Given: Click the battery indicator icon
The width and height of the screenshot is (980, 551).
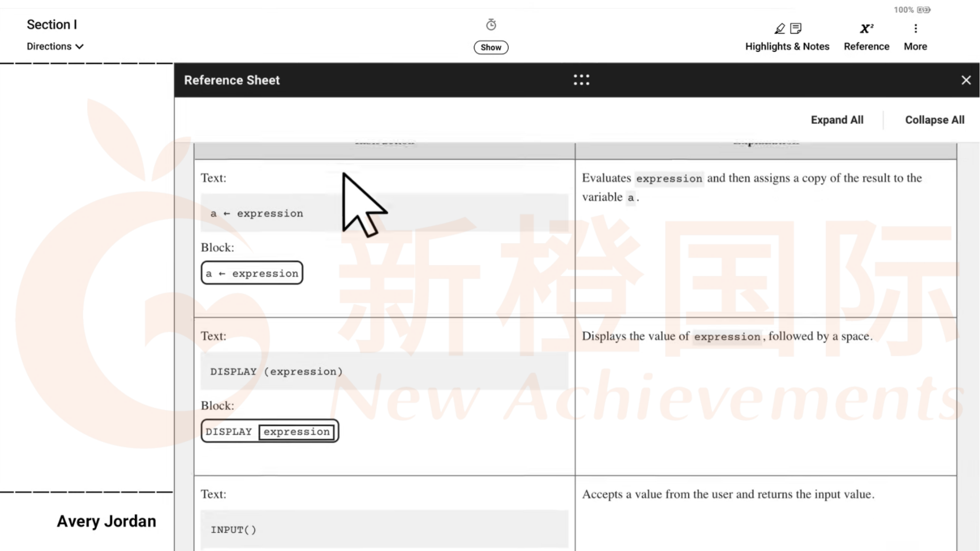Looking at the screenshot, I should [x=924, y=10].
